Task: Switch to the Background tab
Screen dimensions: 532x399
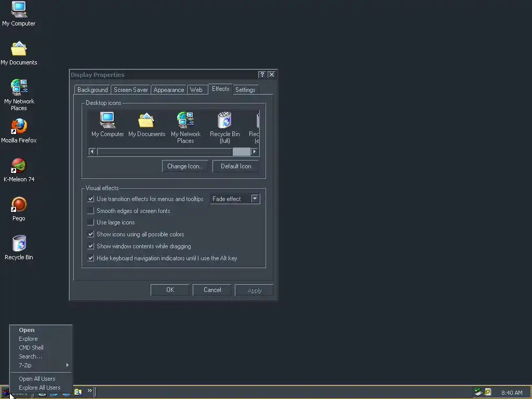Action: tap(92, 90)
